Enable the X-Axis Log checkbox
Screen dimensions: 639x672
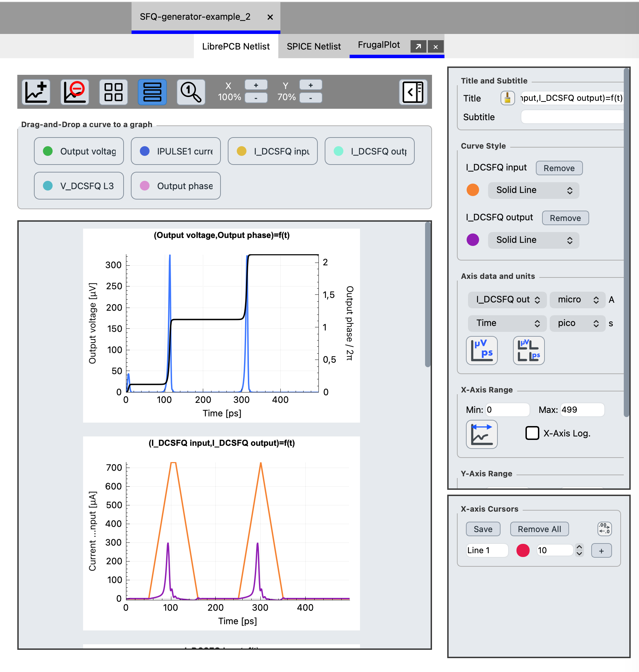click(x=532, y=433)
